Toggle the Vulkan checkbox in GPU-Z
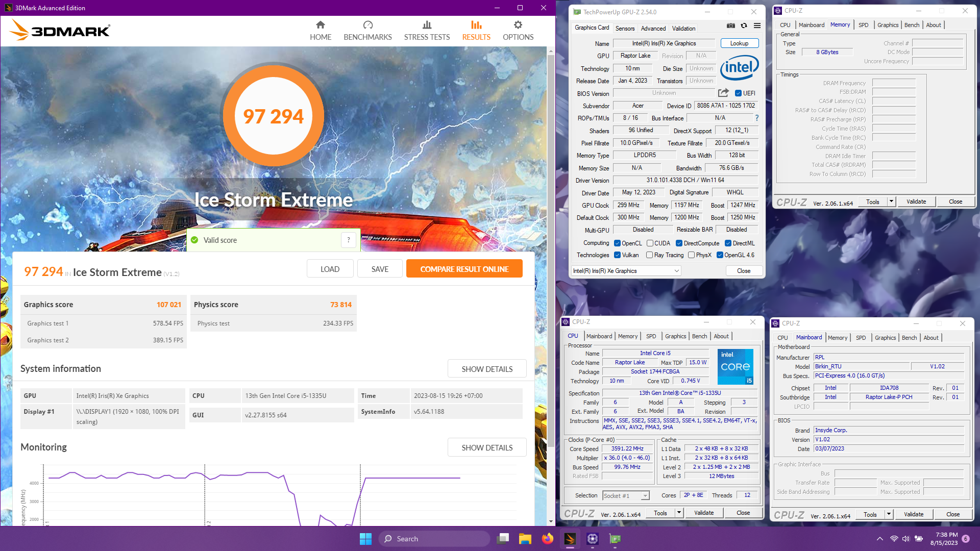Screen dimensions: 980x551 (x=617, y=255)
